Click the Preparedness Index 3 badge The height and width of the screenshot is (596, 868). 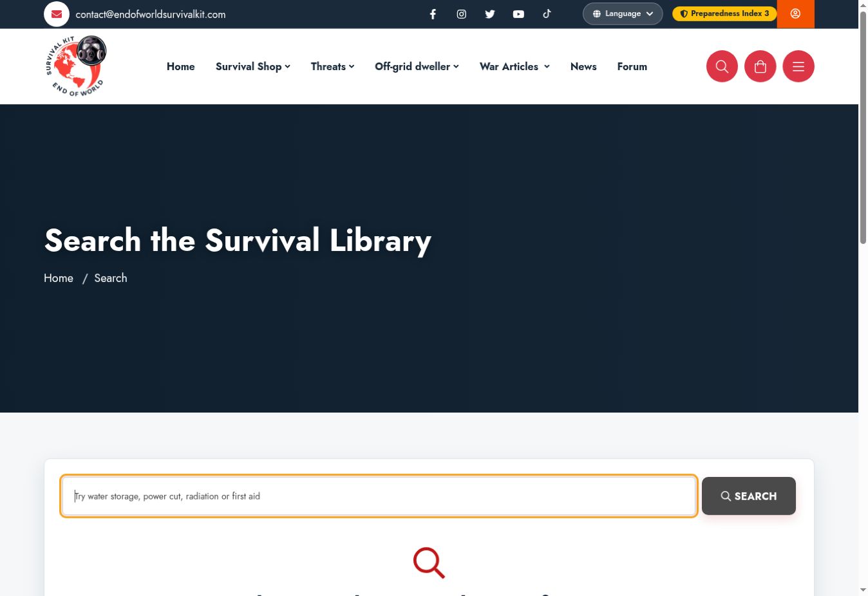click(724, 14)
